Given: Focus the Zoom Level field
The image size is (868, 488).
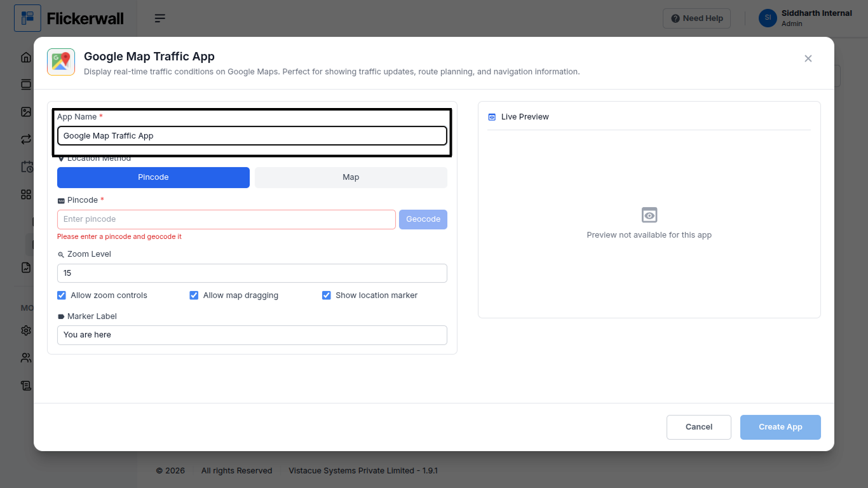Looking at the screenshot, I should tap(252, 273).
